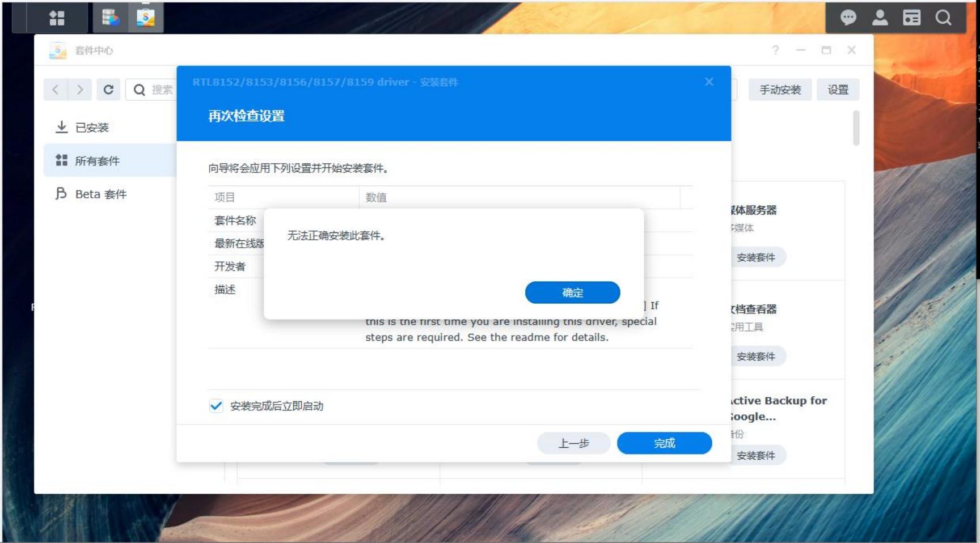980x543 pixels.
Task: Open the widgets panel icon
Action: point(911,18)
